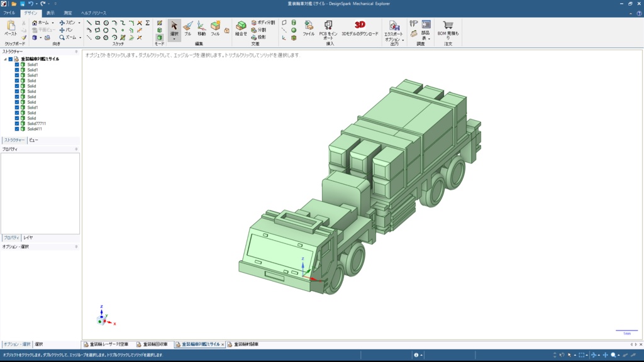The image size is (644, 362).
Task: Click the Sigma equation sketch icon
Action: (x=147, y=23)
